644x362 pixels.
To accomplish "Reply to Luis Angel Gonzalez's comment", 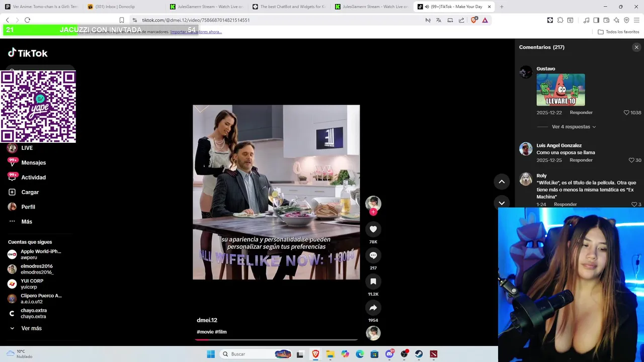I will (x=581, y=160).
